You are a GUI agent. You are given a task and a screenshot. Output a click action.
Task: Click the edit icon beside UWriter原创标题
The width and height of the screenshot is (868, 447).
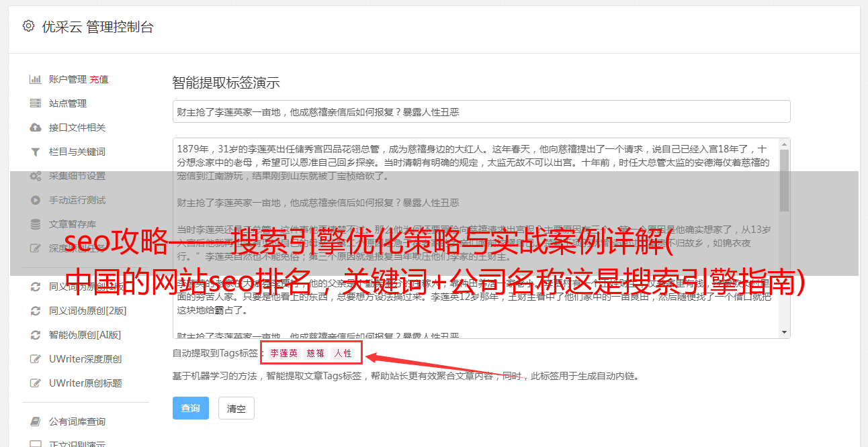[x=36, y=383]
